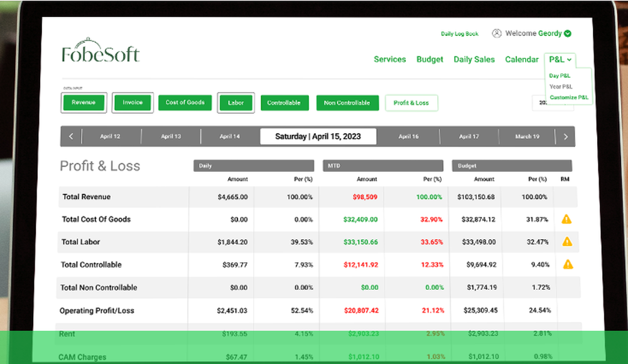Click the Daily column group header
The image size is (628, 364).
pos(254,166)
